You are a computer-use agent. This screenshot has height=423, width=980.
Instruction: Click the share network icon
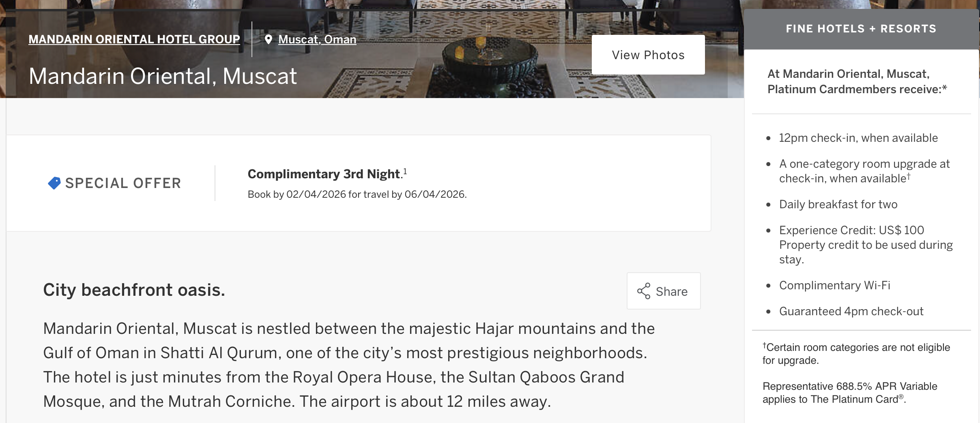(644, 291)
